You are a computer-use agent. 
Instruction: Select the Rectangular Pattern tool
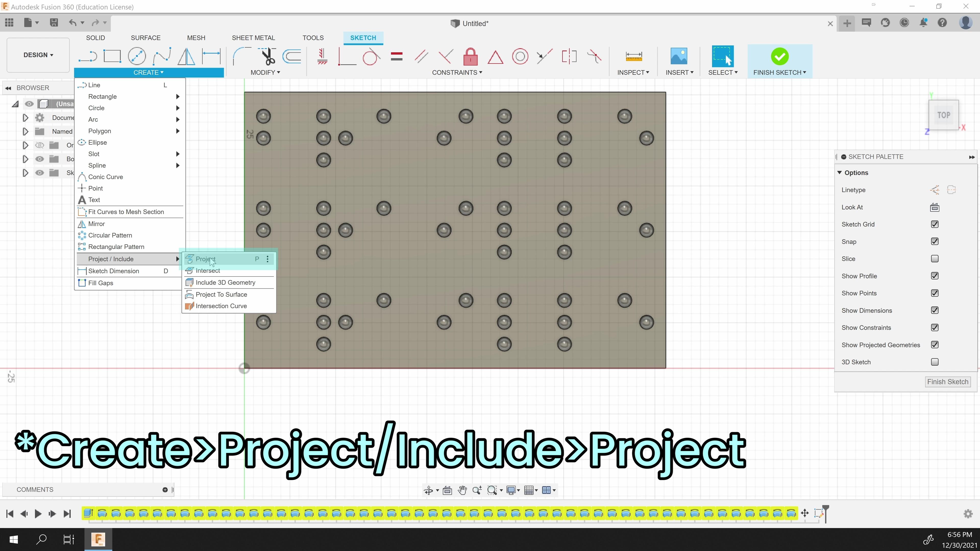(116, 246)
